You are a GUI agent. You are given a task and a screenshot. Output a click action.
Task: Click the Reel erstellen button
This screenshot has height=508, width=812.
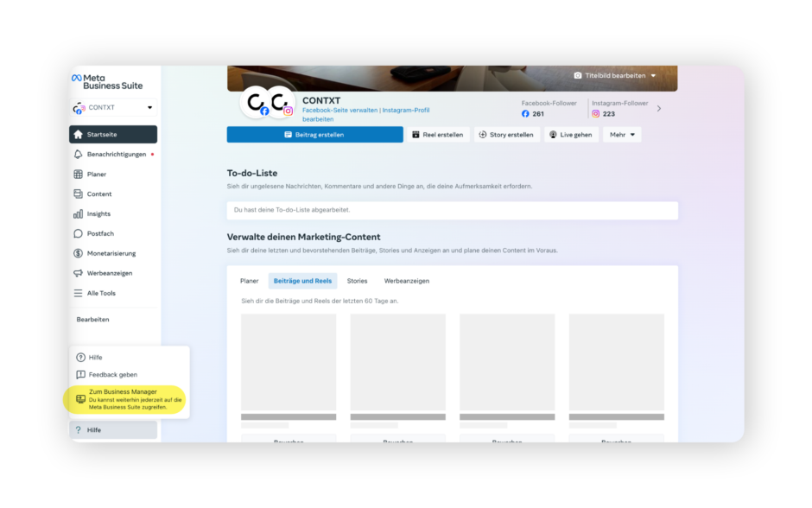(438, 135)
